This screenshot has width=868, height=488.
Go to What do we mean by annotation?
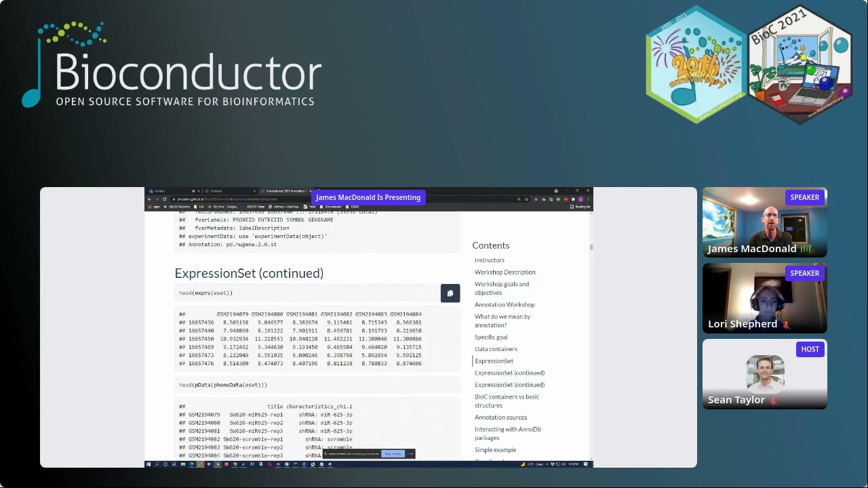pyautogui.click(x=502, y=321)
